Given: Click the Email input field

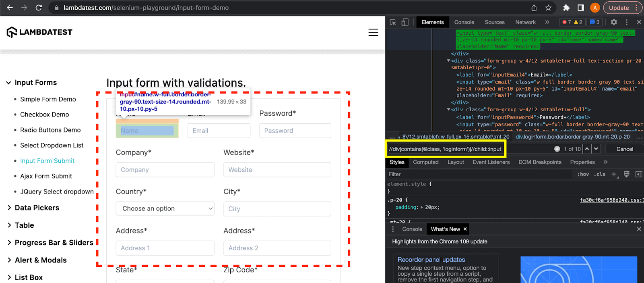Looking at the screenshot, I should pos(219,131).
